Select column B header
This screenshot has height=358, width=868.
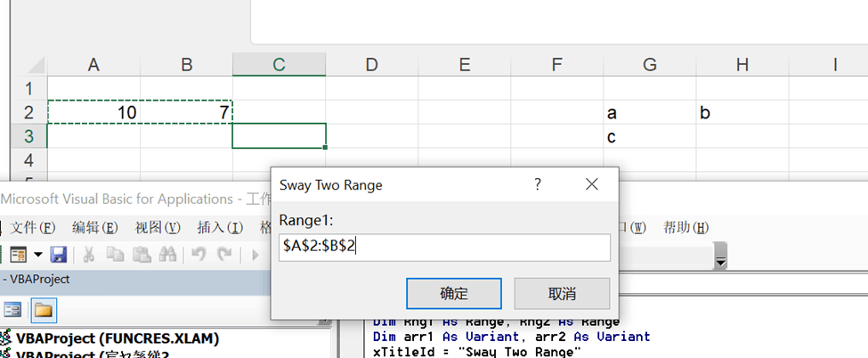(187, 65)
